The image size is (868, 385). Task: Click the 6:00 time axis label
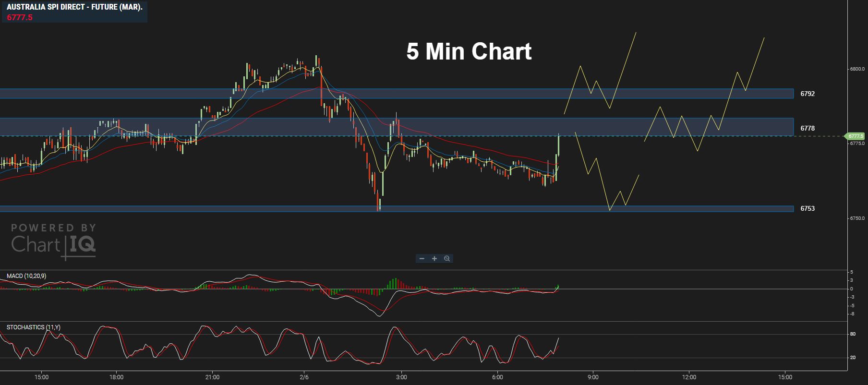tap(497, 377)
